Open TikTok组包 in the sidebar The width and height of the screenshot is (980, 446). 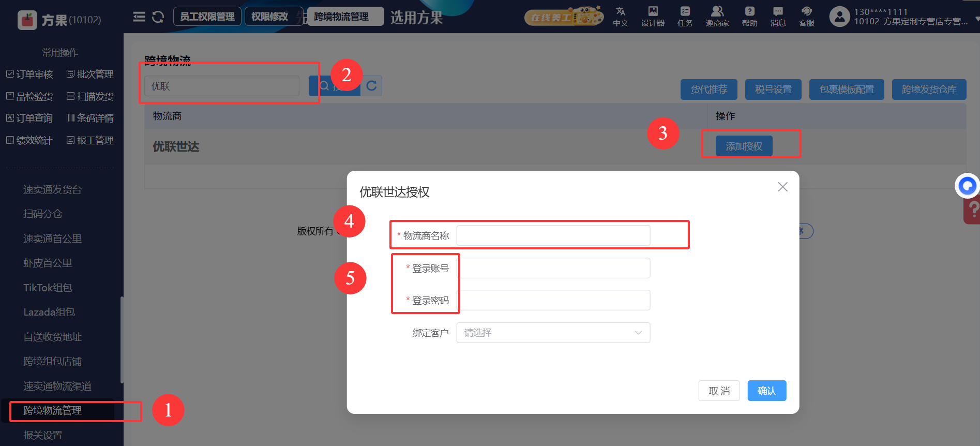point(48,288)
